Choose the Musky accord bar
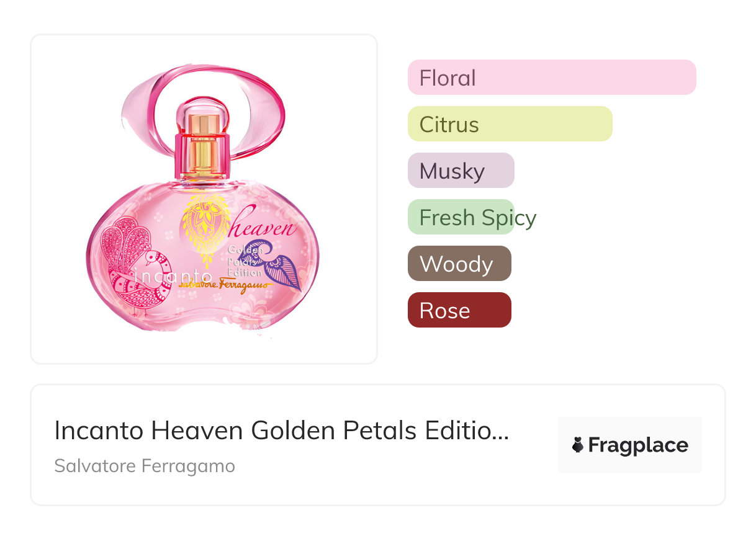 coord(461,171)
